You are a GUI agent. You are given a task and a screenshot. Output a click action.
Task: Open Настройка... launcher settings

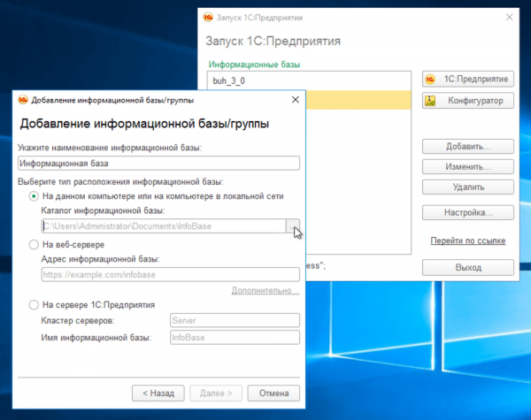point(468,212)
